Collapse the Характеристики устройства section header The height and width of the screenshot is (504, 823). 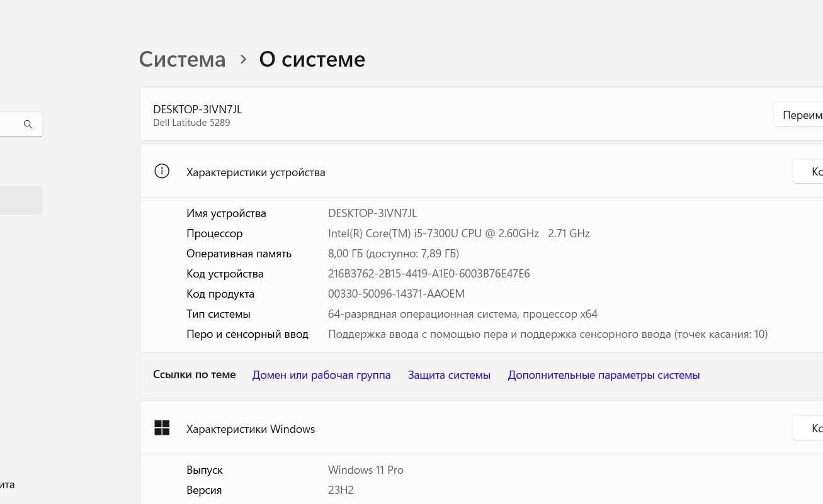[x=481, y=171]
